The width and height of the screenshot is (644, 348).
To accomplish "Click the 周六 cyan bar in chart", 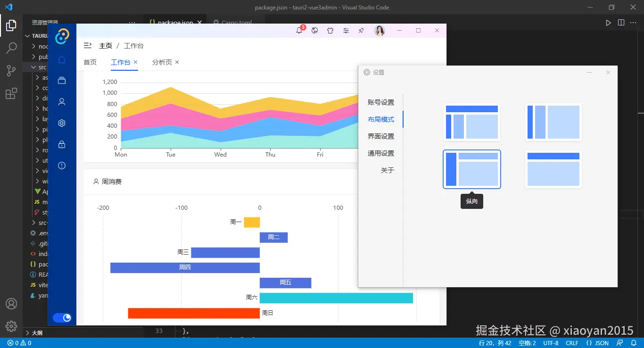I will [x=336, y=298].
